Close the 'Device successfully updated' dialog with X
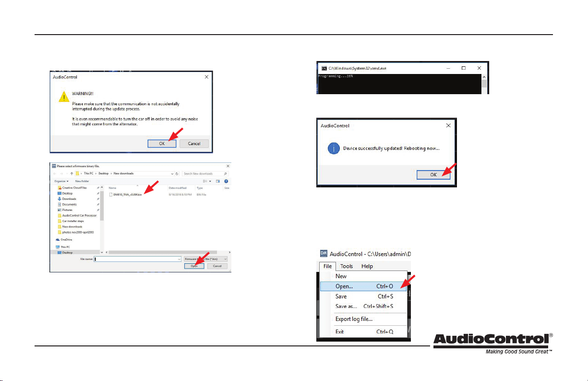This screenshot has width=588, height=381. (x=448, y=125)
